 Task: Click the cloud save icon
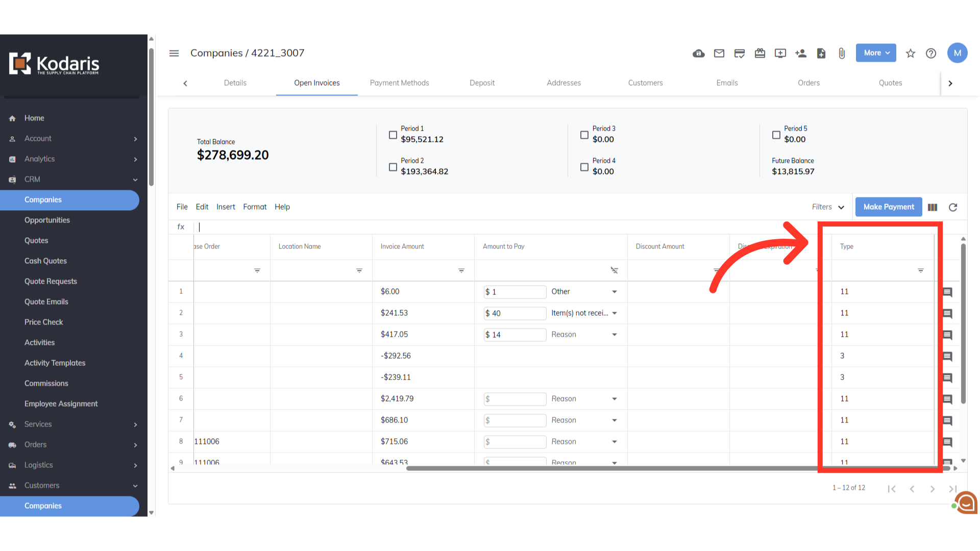698,53
